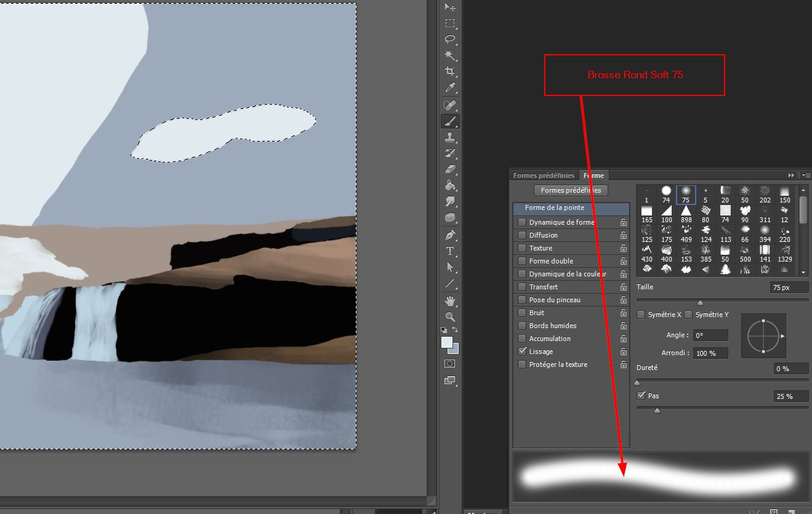Choose the Crop tool
This screenshot has width=812, height=514.
[x=450, y=71]
